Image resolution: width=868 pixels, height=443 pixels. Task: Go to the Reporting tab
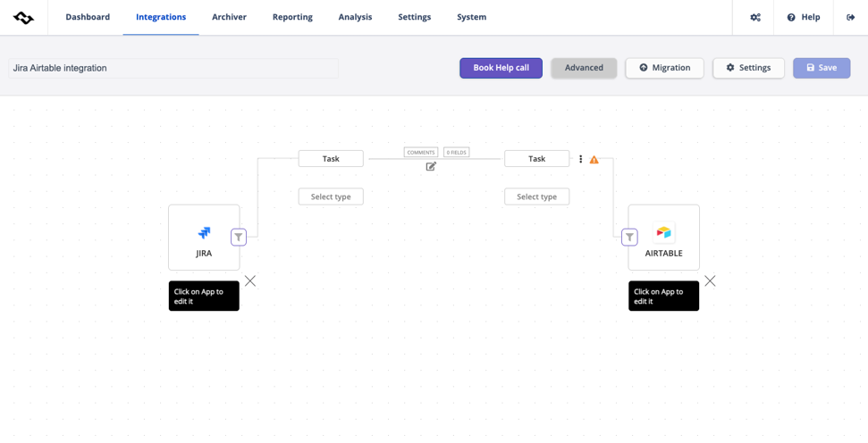pos(292,17)
